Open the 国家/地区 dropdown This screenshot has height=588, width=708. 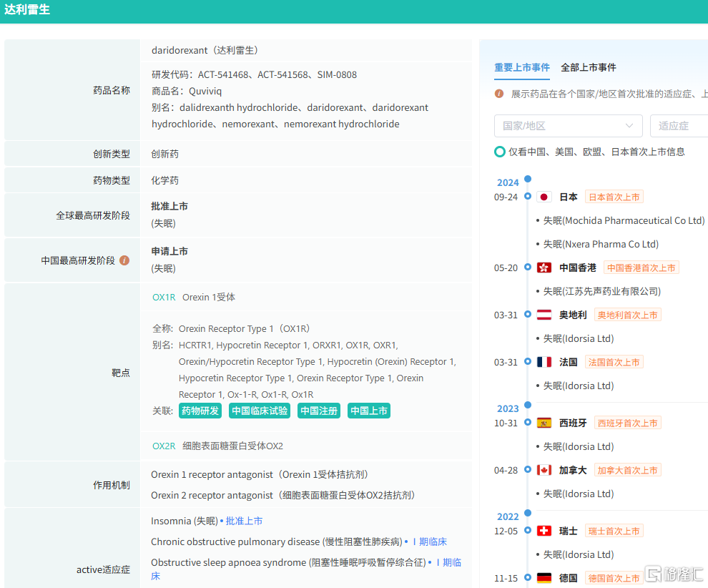pos(568,126)
